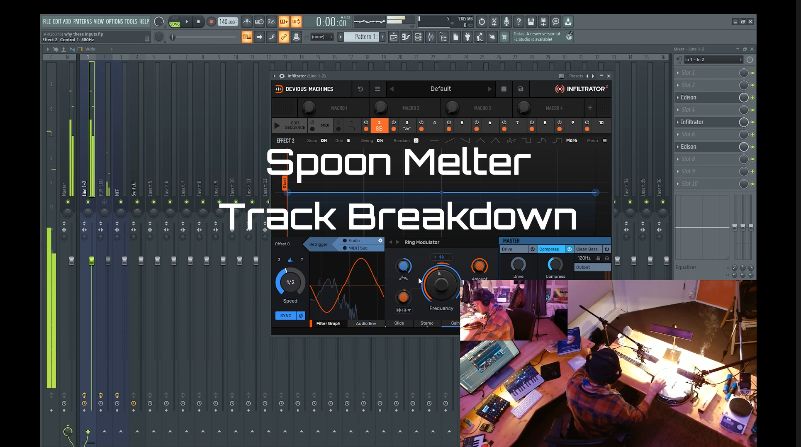Click the microphone recording icon
The height and width of the screenshot is (447, 801).
(x=506, y=21)
